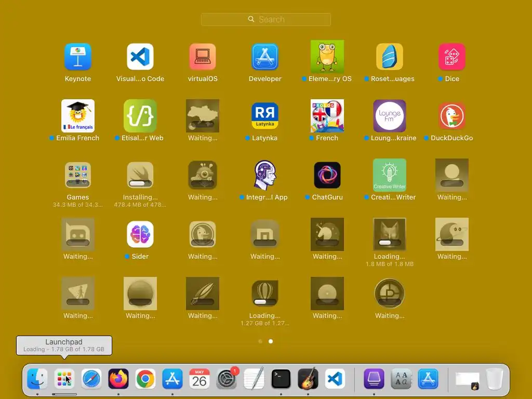Click the '1.8 MB of 1.8 MB' text
532x399 pixels.
[x=390, y=264]
